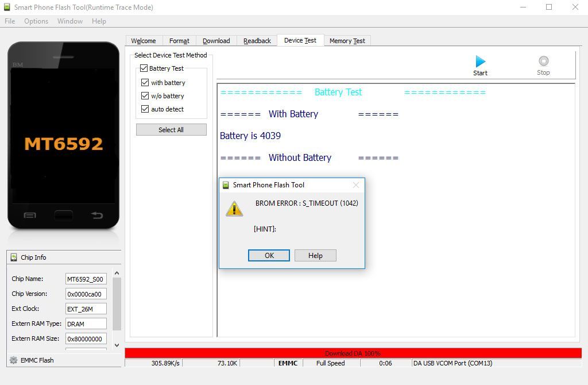588x385 pixels.
Task: Click the 'With Battery' log heading
Action: (x=293, y=114)
